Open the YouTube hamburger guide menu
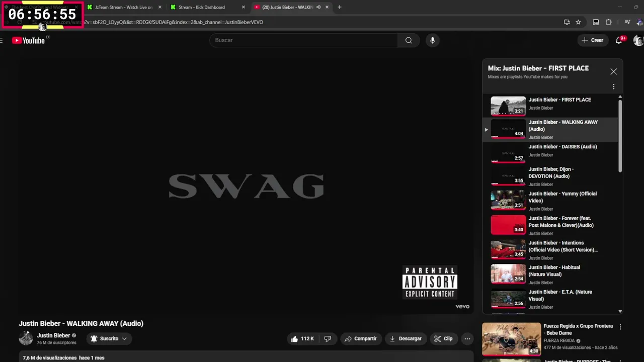Viewport: 644px width, 362px height. coord(2,40)
